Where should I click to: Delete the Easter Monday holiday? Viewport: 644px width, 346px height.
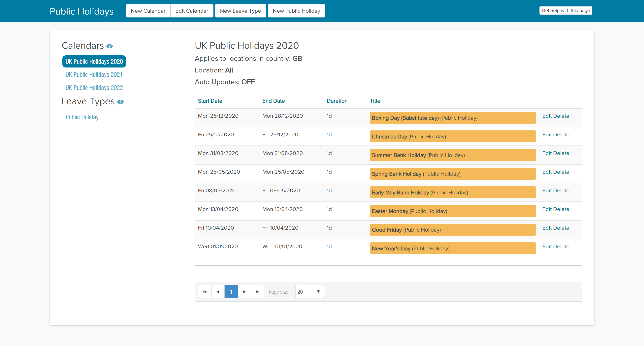click(x=561, y=209)
